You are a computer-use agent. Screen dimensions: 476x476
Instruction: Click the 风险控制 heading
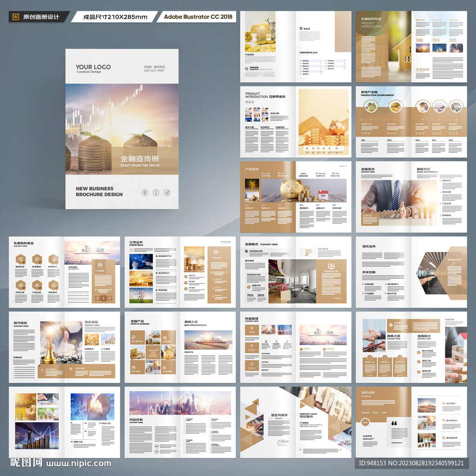click(136, 420)
